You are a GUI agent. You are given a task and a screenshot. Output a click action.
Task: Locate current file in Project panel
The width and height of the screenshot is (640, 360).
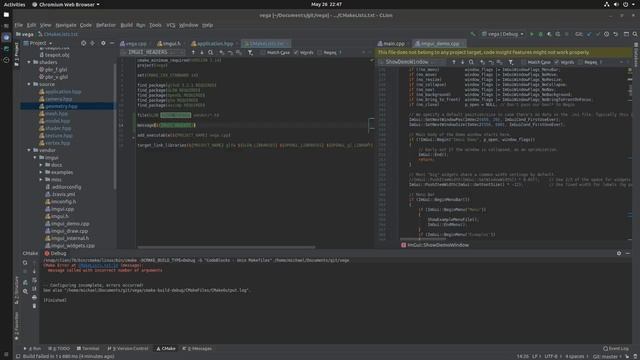tap(84, 43)
